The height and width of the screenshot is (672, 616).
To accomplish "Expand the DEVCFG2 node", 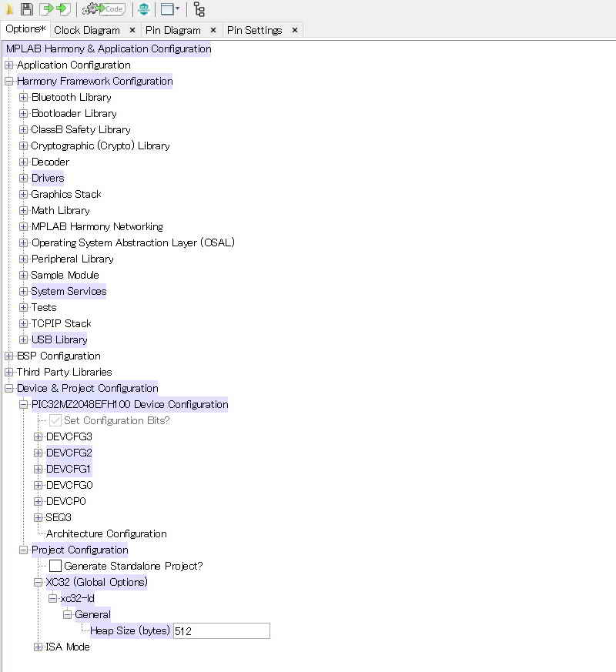I will coord(38,453).
